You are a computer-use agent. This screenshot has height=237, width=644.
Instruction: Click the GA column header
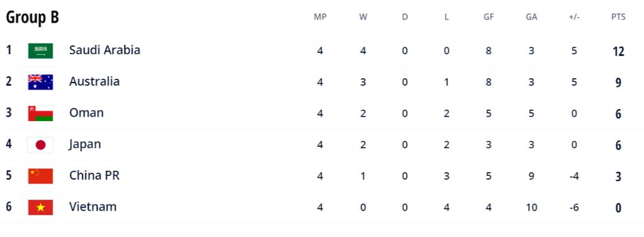[x=531, y=17]
